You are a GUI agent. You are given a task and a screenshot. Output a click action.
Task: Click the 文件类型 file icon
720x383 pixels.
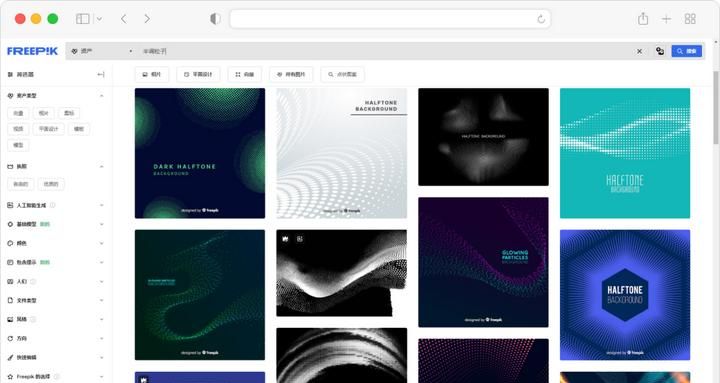coord(10,300)
